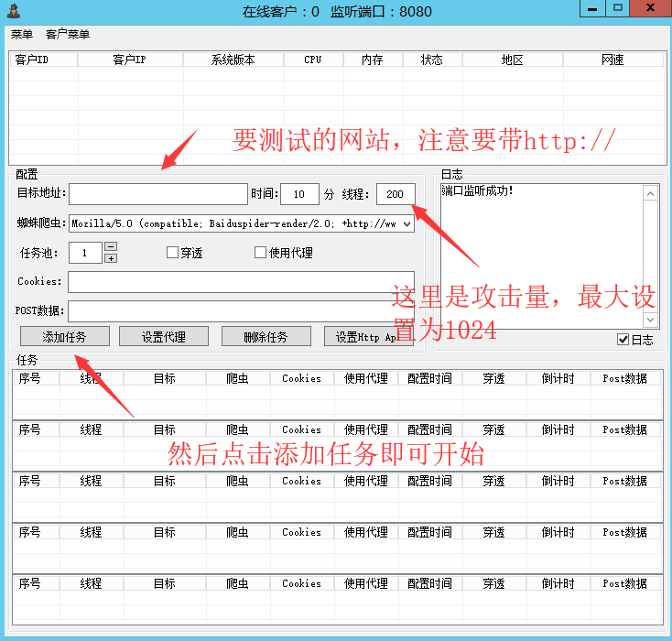This screenshot has width=672, height=641.
Task: Sort by 客户ID column header
Action: click(43, 60)
